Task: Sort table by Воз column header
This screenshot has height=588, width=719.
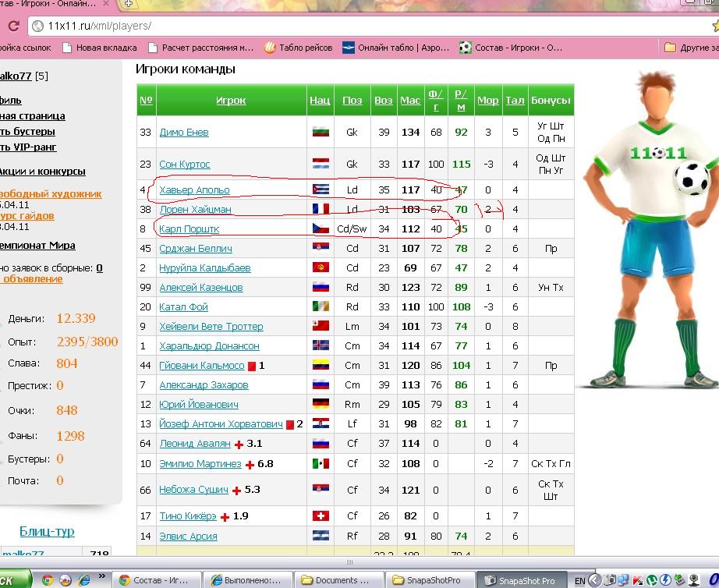Action: pos(383,101)
